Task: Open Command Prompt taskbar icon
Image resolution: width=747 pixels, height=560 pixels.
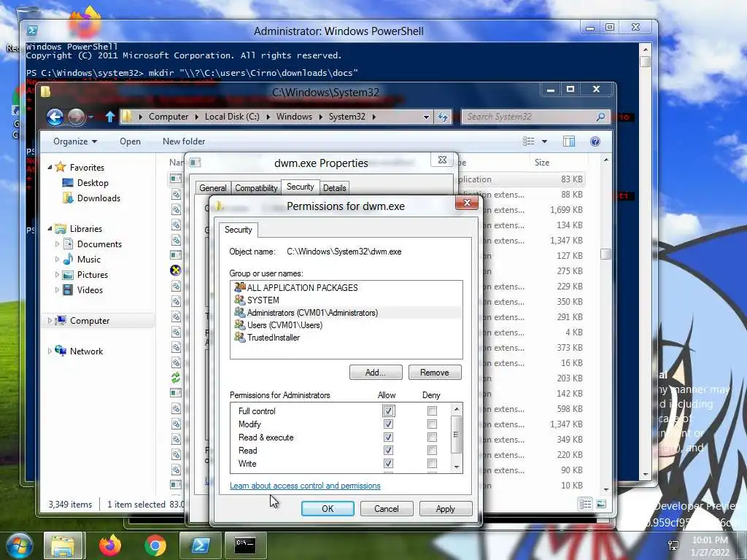Action: (x=245, y=545)
